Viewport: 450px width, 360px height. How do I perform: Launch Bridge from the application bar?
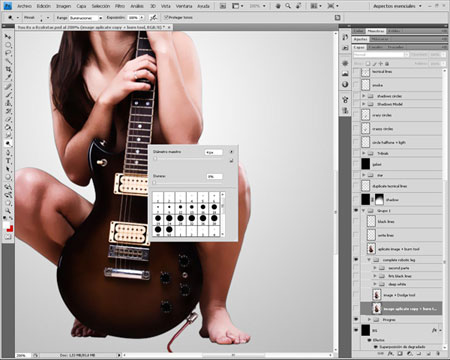[223, 6]
